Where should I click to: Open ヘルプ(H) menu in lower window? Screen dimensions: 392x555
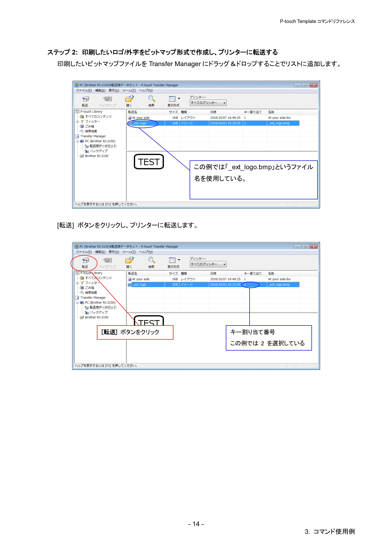coord(146,252)
